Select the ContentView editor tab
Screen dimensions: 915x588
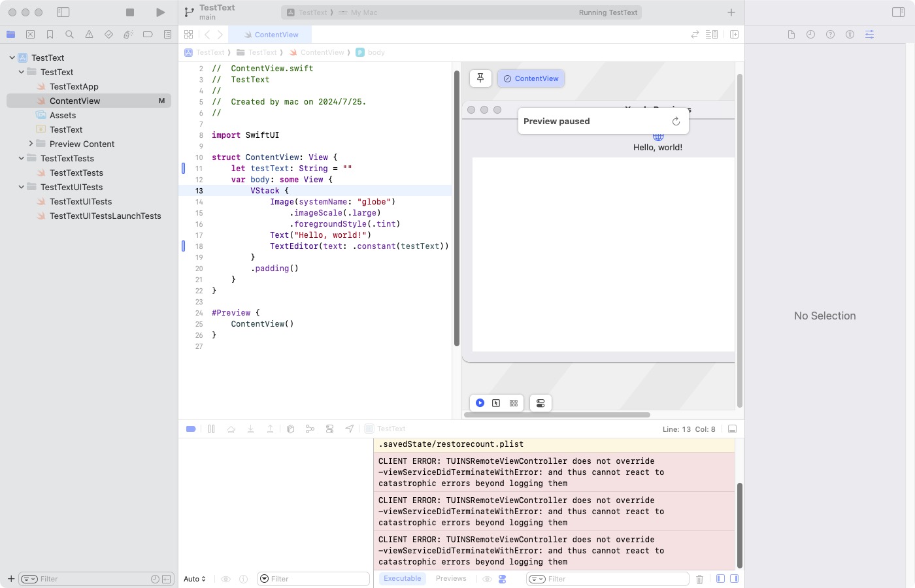pos(271,35)
